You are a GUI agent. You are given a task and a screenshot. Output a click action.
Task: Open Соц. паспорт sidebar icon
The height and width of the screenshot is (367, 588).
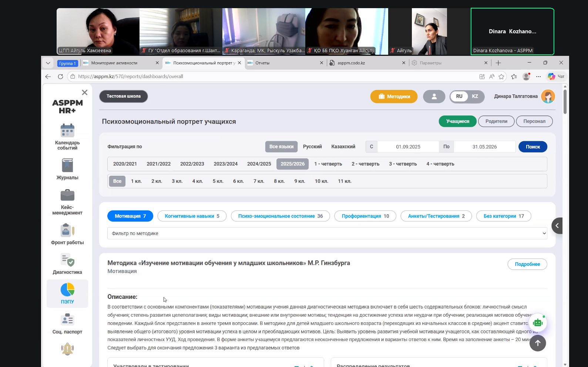pyautogui.click(x=67, y=320)
